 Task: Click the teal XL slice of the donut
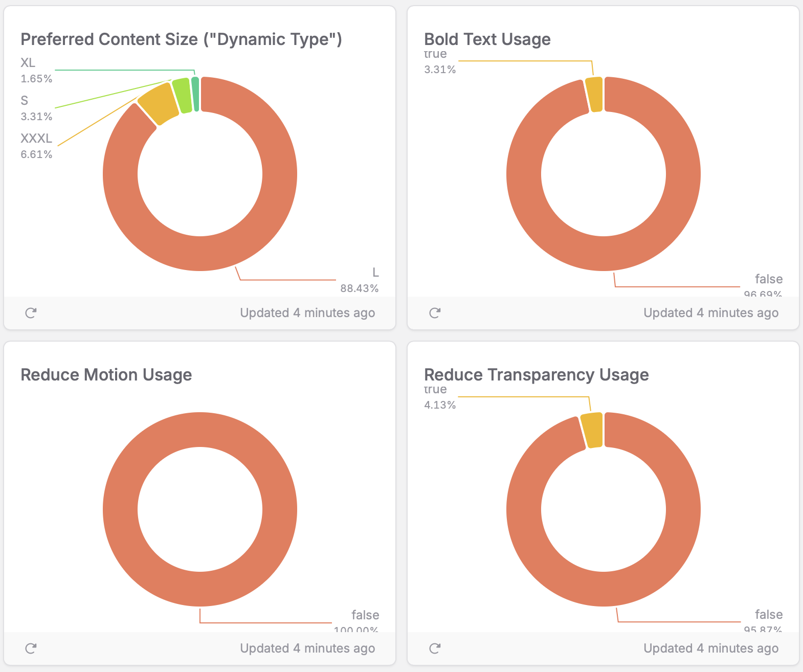tap(195, 94)
